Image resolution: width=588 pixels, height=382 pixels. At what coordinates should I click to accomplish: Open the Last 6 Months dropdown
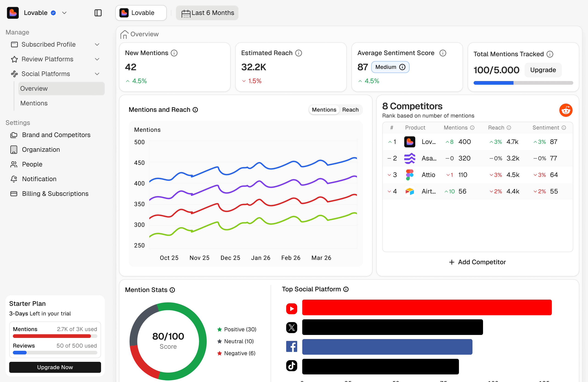207,13
